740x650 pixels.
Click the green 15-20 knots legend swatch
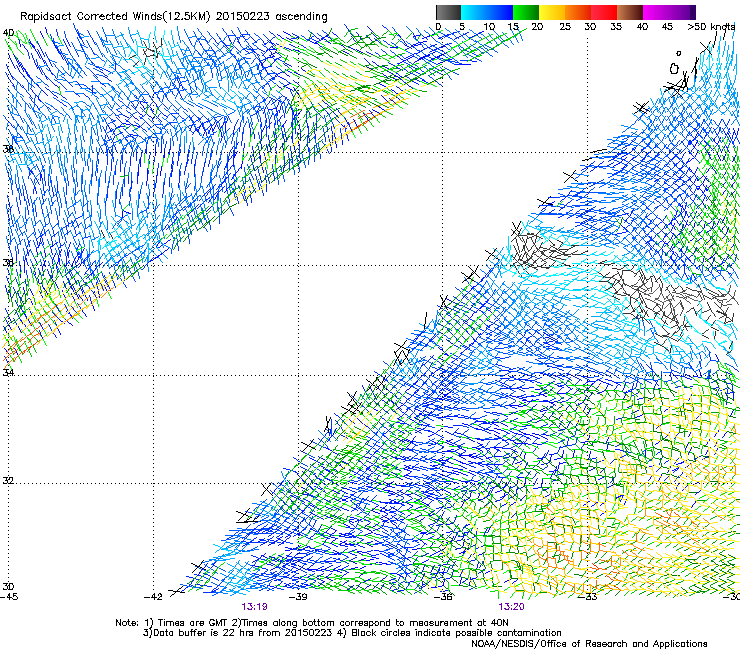coord(526,12)
